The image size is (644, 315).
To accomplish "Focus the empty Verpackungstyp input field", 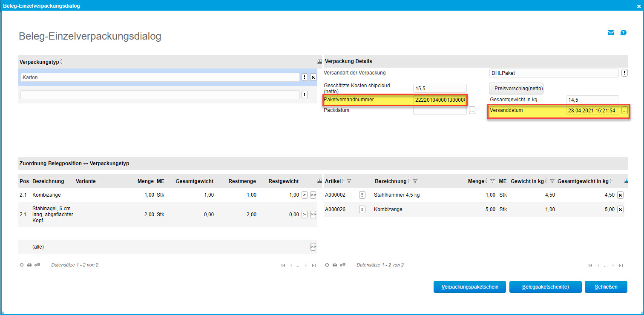I will point(160,94).
